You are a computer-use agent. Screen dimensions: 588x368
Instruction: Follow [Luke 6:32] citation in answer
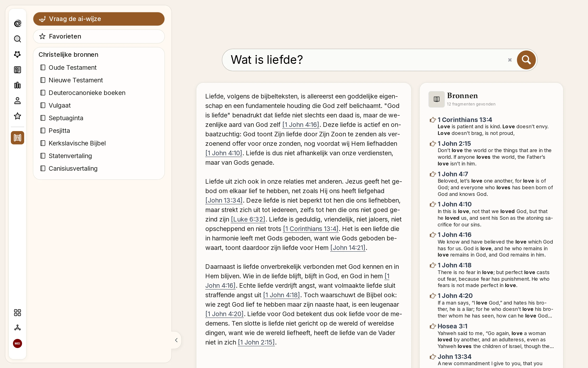tap(248, 219)
